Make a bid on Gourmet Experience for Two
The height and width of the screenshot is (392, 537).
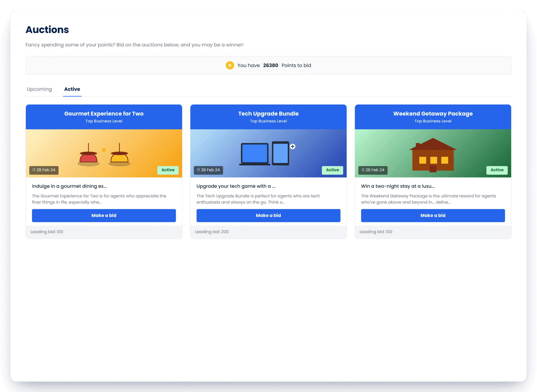(104, 215)
